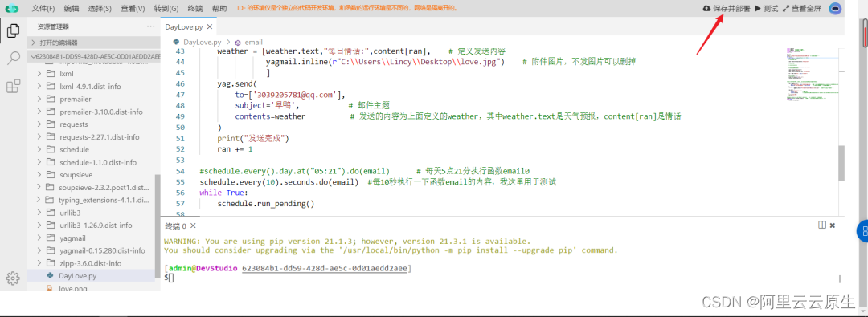Click the schedule.run_pending() code line
This screenshot has width=868, height=317.
pyautogui.click(x=266, y=204)
